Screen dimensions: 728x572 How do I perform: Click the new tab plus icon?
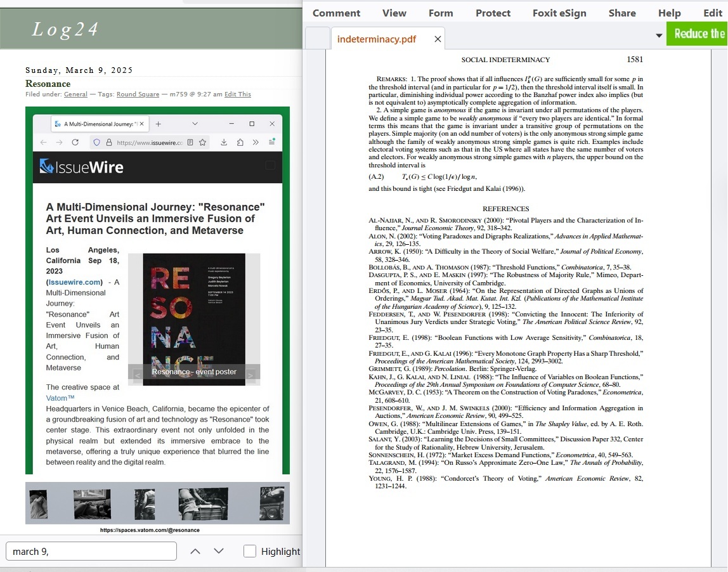tap(159, 124)
